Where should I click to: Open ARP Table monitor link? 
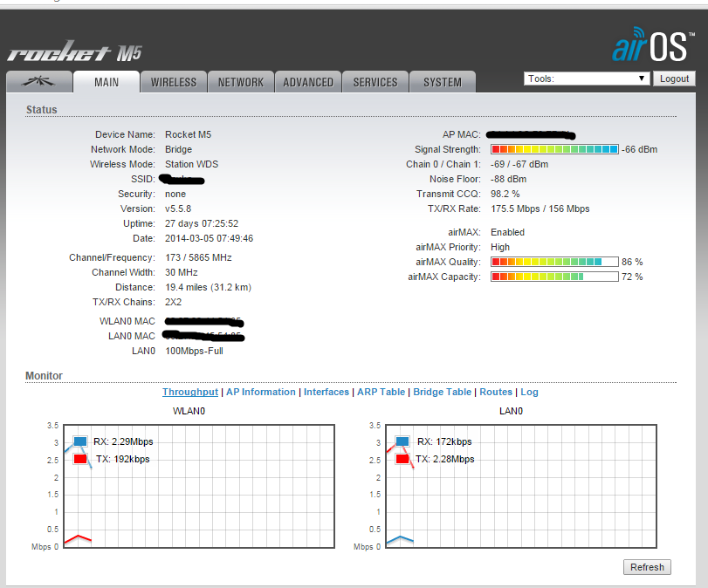point(381,392)
